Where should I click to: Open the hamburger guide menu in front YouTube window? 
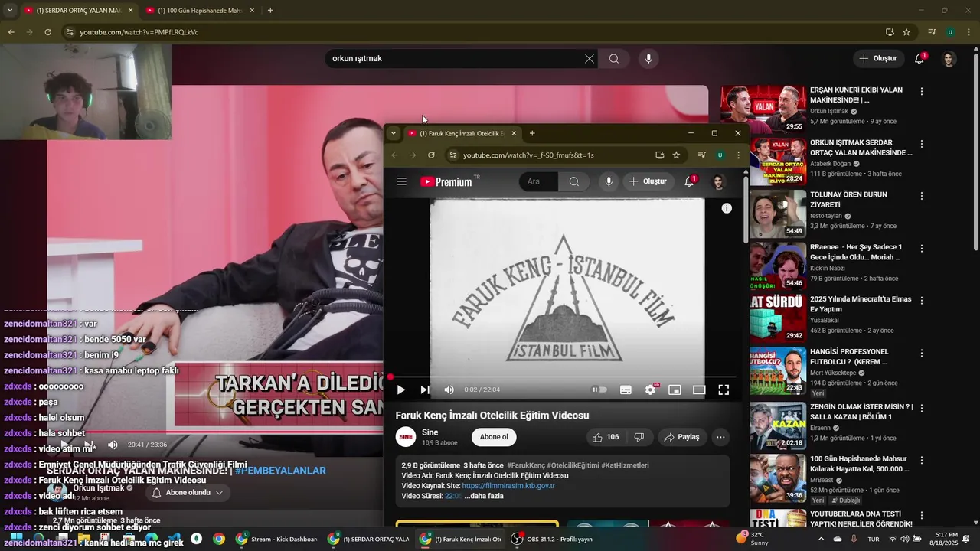click(401, 181)
